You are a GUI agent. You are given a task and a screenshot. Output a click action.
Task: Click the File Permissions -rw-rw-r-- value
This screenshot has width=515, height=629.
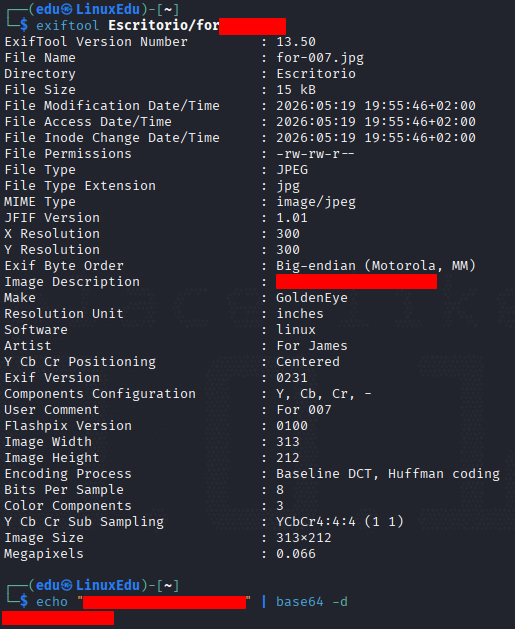315,154
